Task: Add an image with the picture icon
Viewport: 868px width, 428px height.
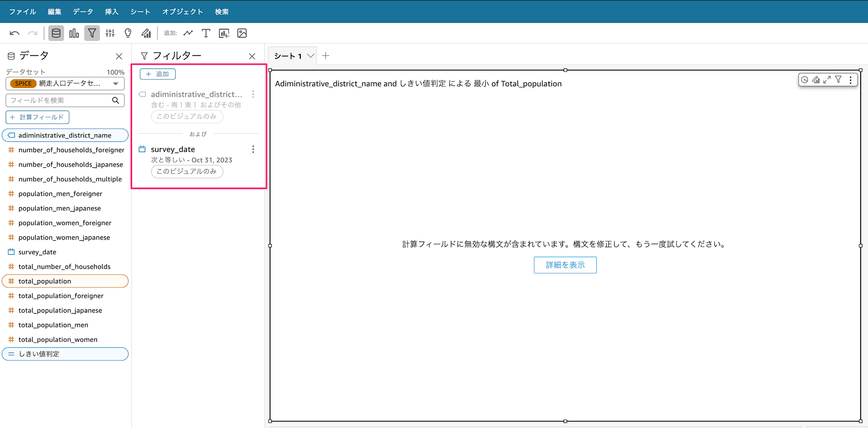Action: pyautogui.click(x=242, y=33)
